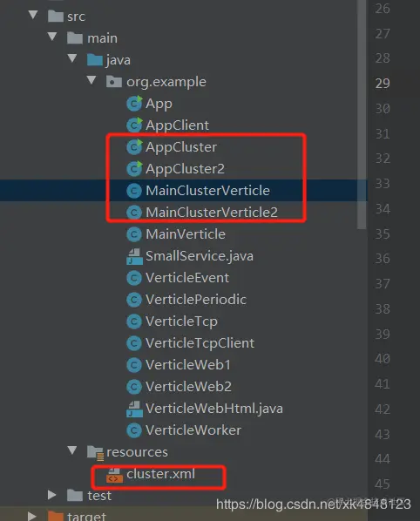Viewport: 420px width, 521px height.
Task: Select MainClusterVerticle2 class
Action: (x=212, y=213)
